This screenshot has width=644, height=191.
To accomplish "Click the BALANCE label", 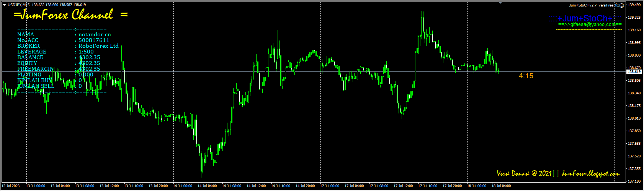I will click(30, 57).
